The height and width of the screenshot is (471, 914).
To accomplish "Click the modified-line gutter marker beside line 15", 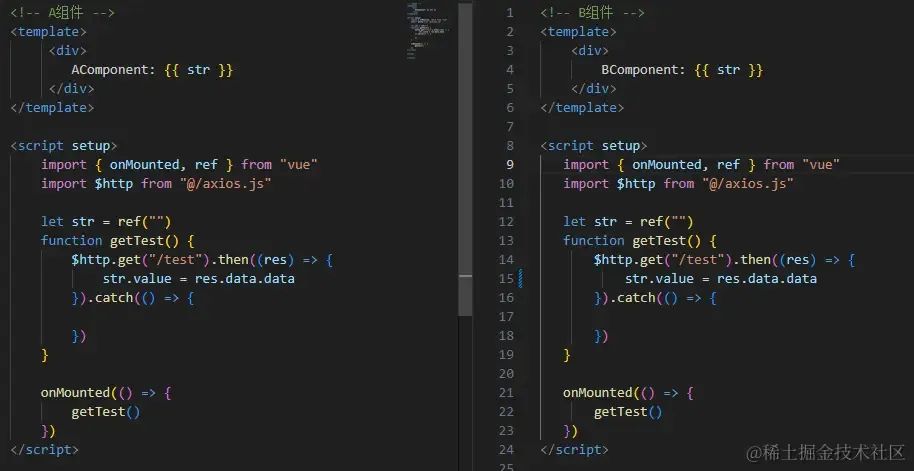I will pyautogui.click(x=521, y=279).
